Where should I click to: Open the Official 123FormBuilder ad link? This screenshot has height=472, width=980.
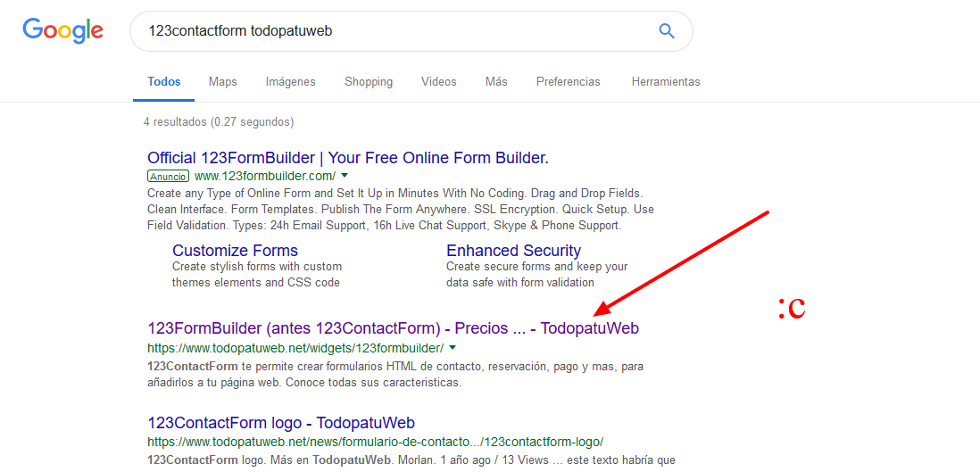click(x=348, y=158)
